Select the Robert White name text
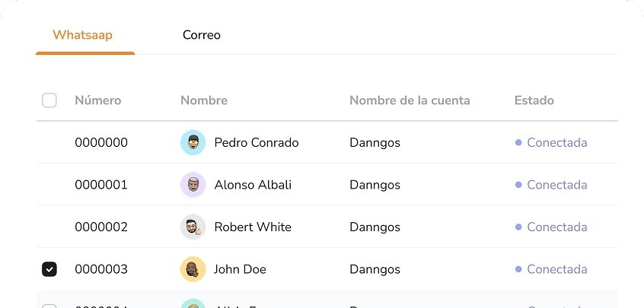This screenshot has height=308, width=644. coord(252,227)
